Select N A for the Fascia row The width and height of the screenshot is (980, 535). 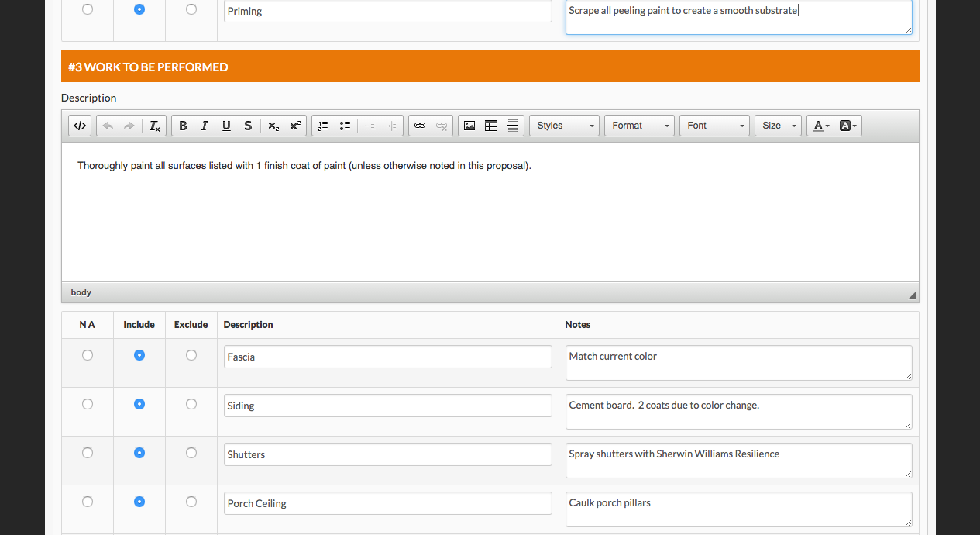tap(88, 355)
